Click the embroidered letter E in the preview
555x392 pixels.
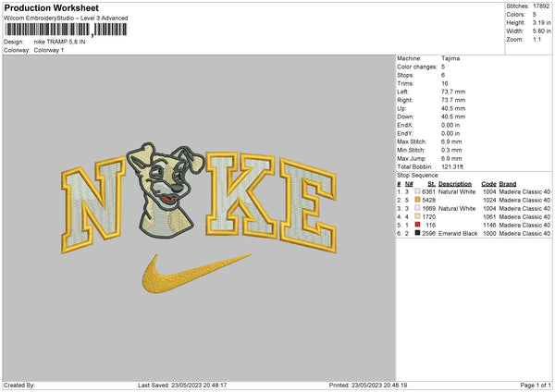(x=308, y=205)
